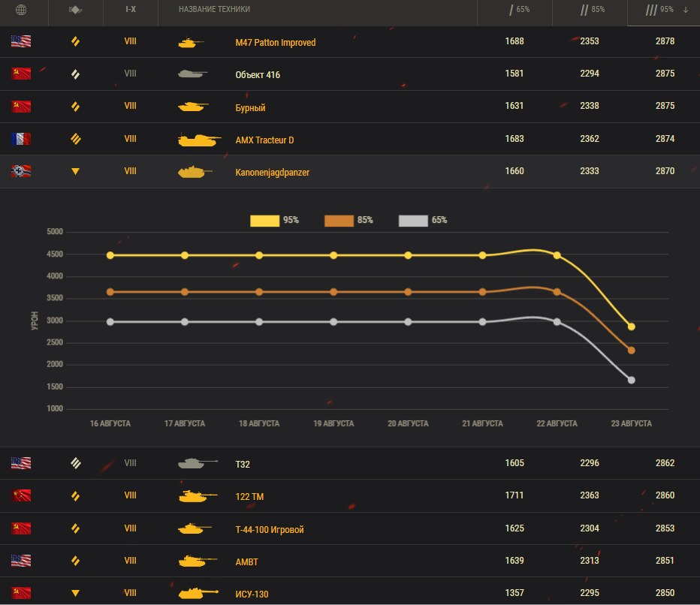The height and width of the screenshot is (605, 700).
Task: Click heavy tank class icon for T32
Action: point(75,463)
